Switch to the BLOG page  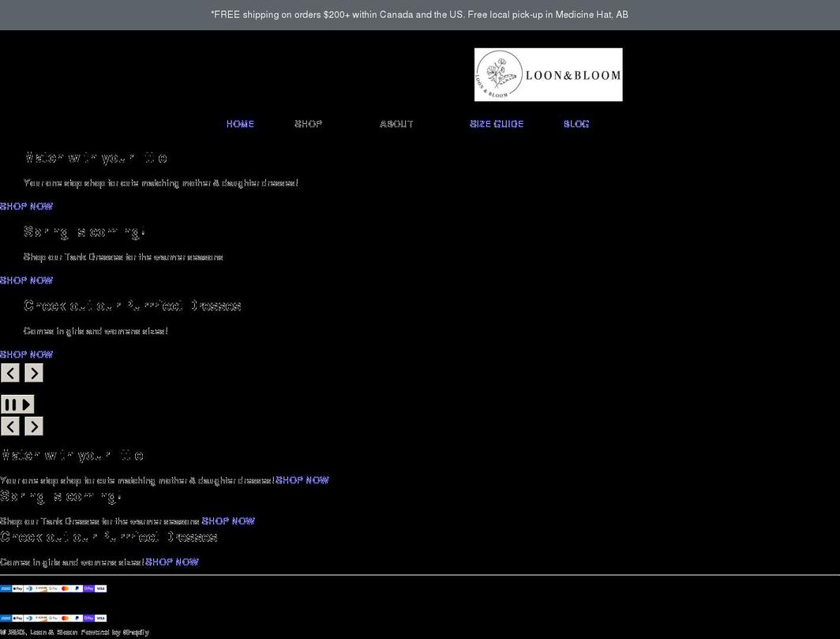pos(576,124)
